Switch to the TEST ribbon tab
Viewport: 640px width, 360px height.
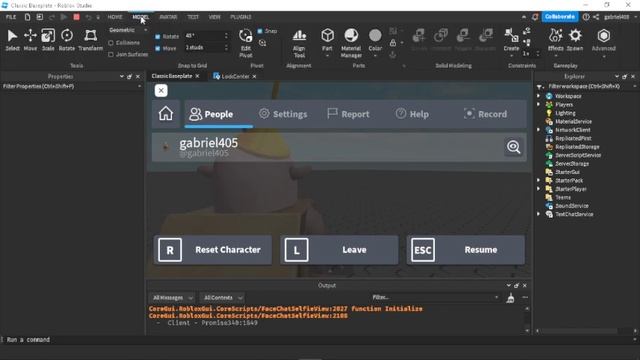tap(193, 17)
